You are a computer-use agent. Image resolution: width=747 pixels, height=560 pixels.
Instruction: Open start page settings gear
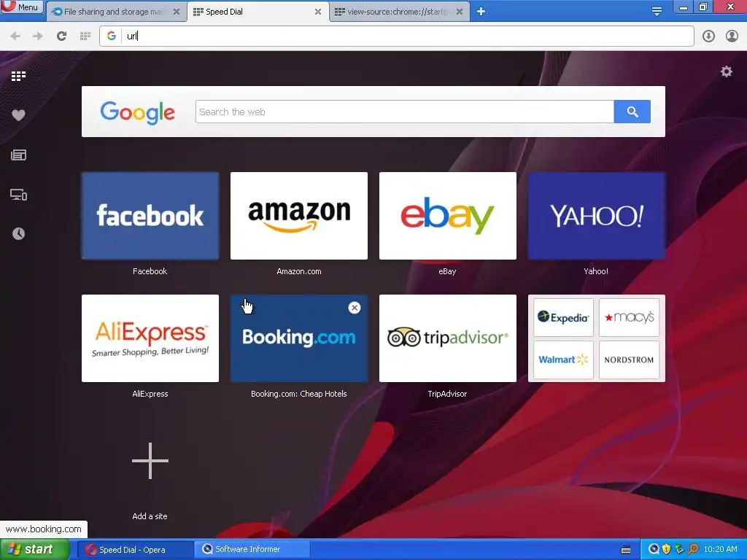coord(727,71)
